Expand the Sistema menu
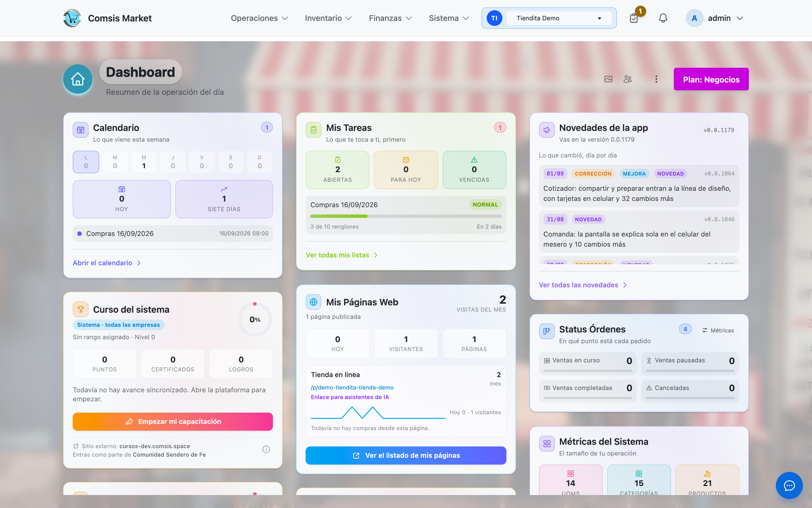This screenshot has height=508, width=812. [449, 18]
